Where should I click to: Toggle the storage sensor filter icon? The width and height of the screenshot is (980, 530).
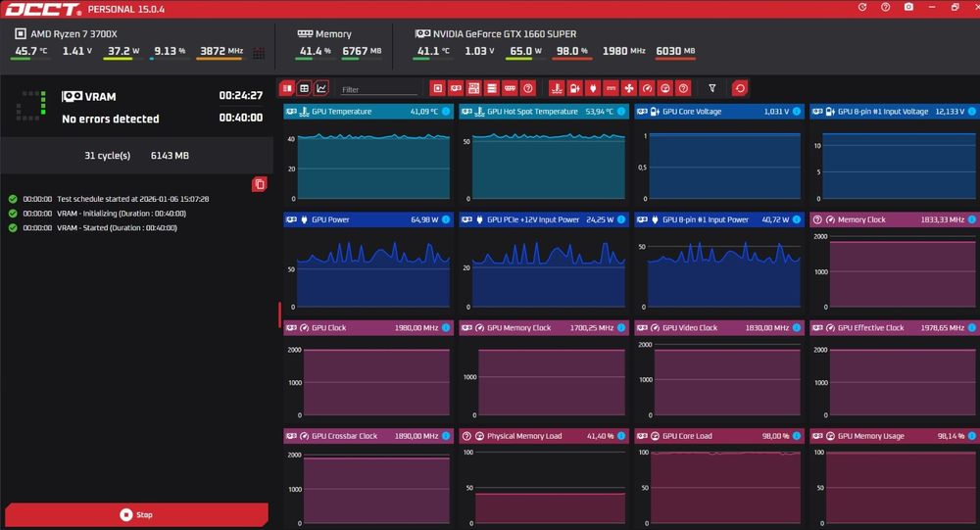pos(492,88)
